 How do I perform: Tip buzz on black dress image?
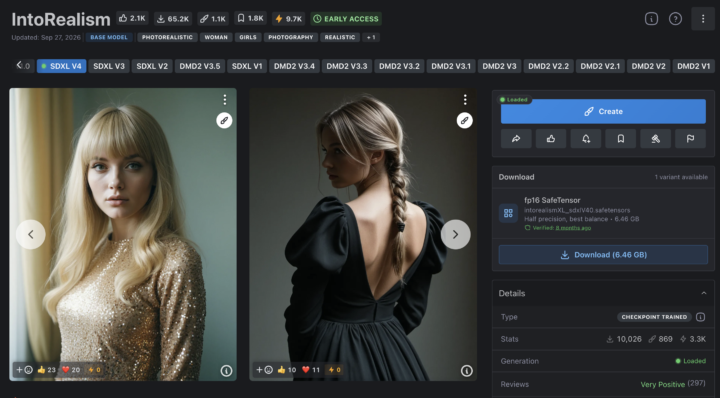(x=334, y=370)
